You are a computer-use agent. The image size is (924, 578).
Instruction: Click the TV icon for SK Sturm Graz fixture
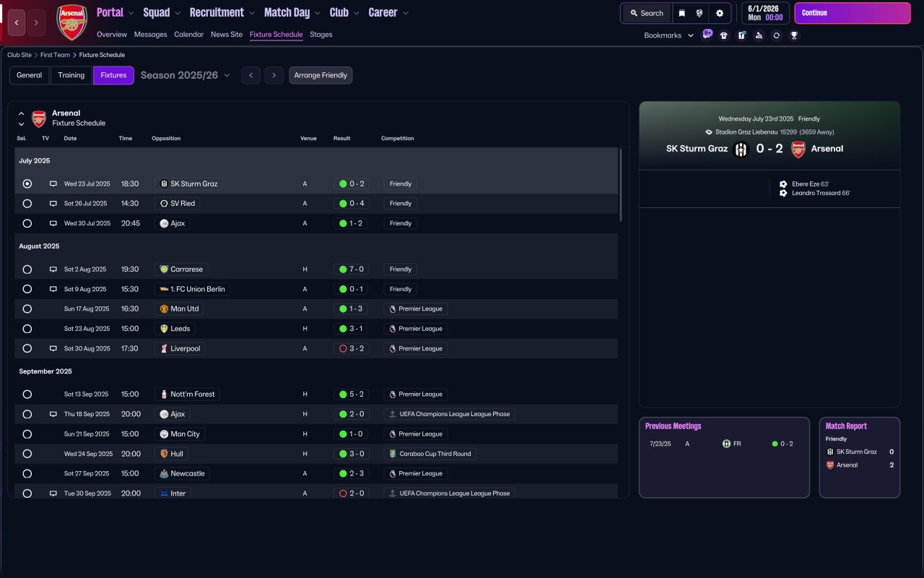(53, 184)
